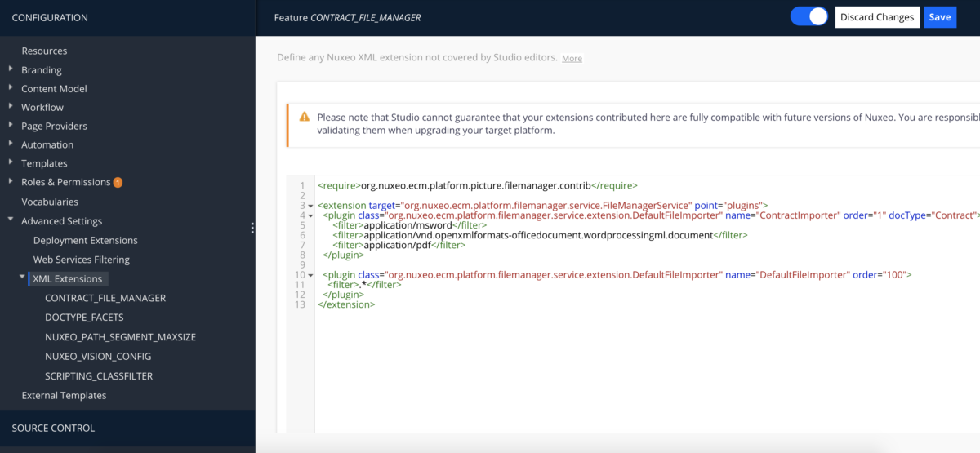Open NUXEO_VISION_CONFIG extension

pyautogui.click(x=98, y=357)
